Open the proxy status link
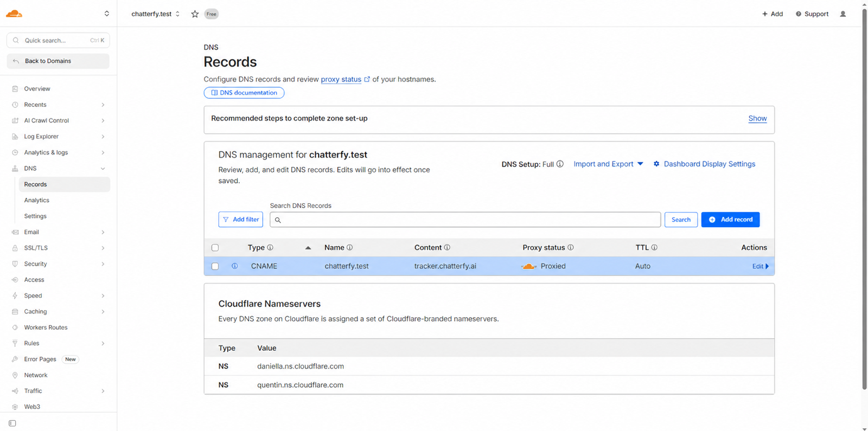Viewport: 868px width, 431px height. pyautogui.click(x=341, y=79)
